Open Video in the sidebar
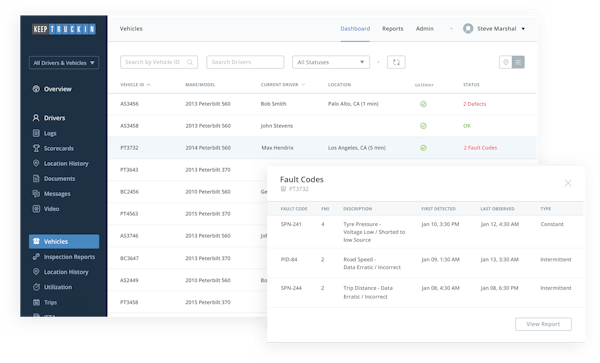600x363 pixels. [x=46, y=209]
